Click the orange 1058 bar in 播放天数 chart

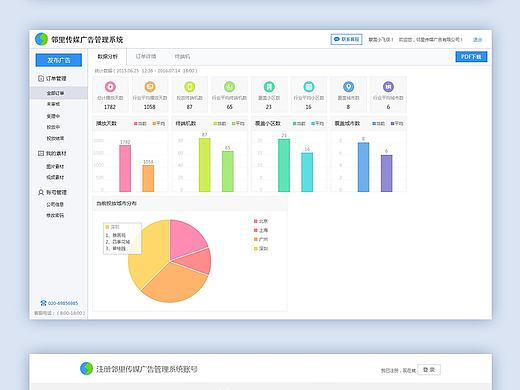[x=148, y=178]
